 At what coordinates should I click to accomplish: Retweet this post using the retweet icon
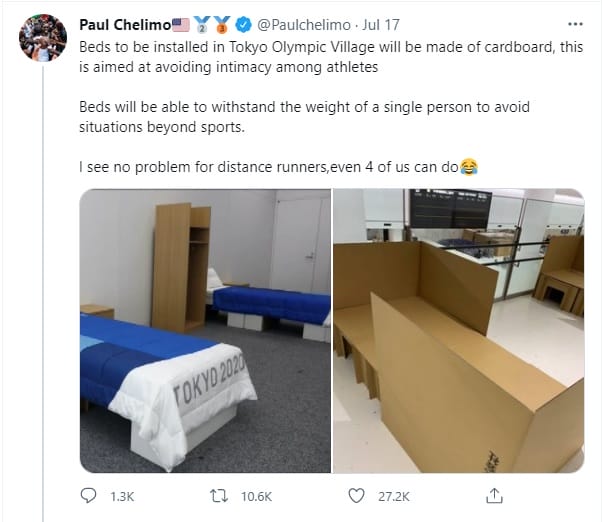[215, 495]
